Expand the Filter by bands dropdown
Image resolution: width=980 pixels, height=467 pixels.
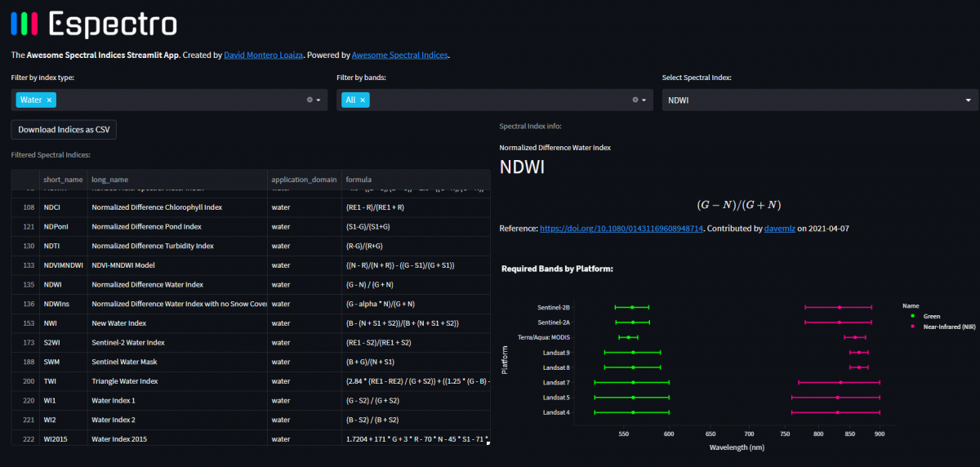(x=644, y=100)
